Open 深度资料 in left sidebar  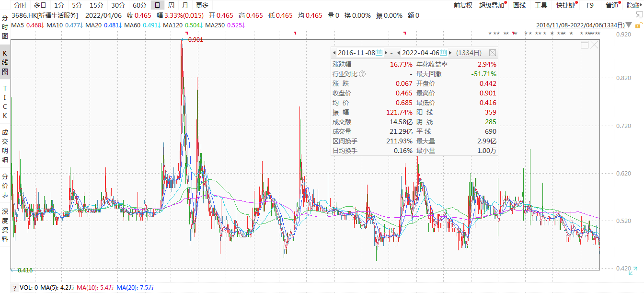[x=5, y=225]
